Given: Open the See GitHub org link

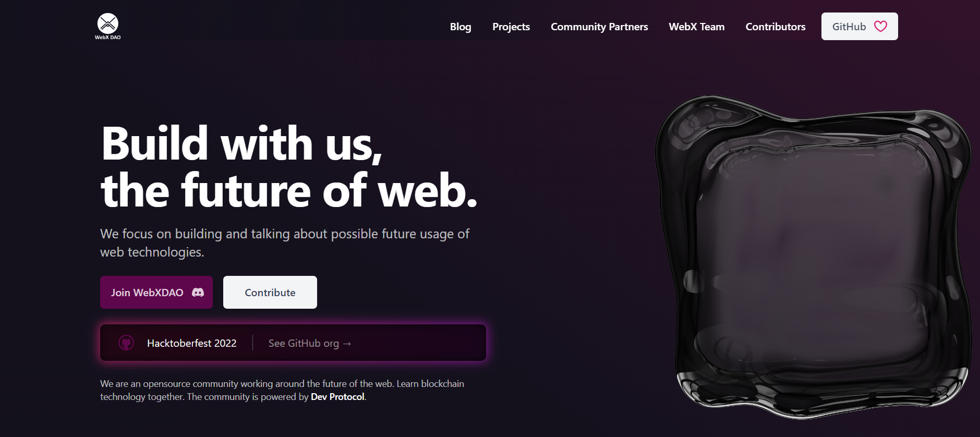Looking at the screenshot, I should (x=310, y=343).
